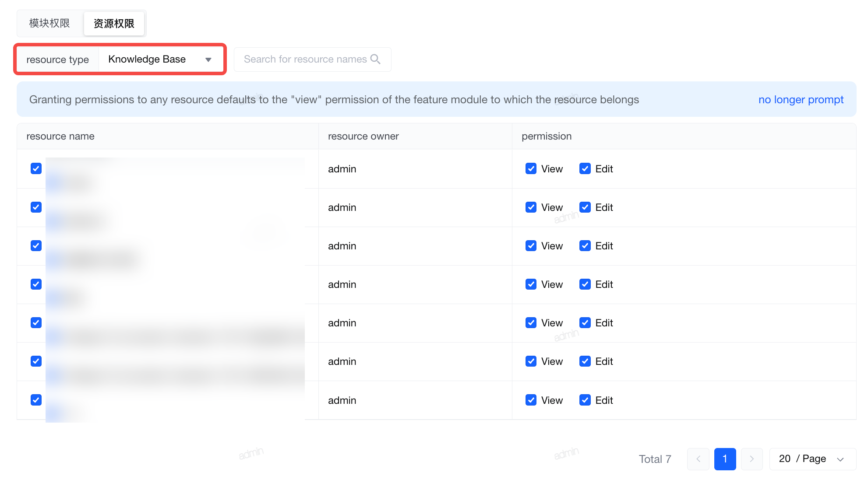Toggle Edit permission in the sixth row
The image size is (868, 490).
coord(585,361)
